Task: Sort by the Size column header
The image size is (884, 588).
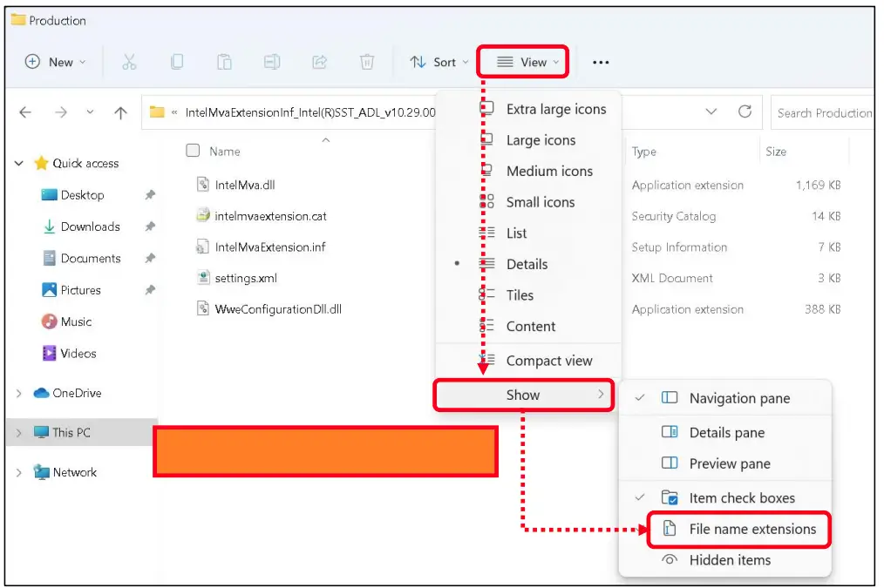Action: point(776,152)
